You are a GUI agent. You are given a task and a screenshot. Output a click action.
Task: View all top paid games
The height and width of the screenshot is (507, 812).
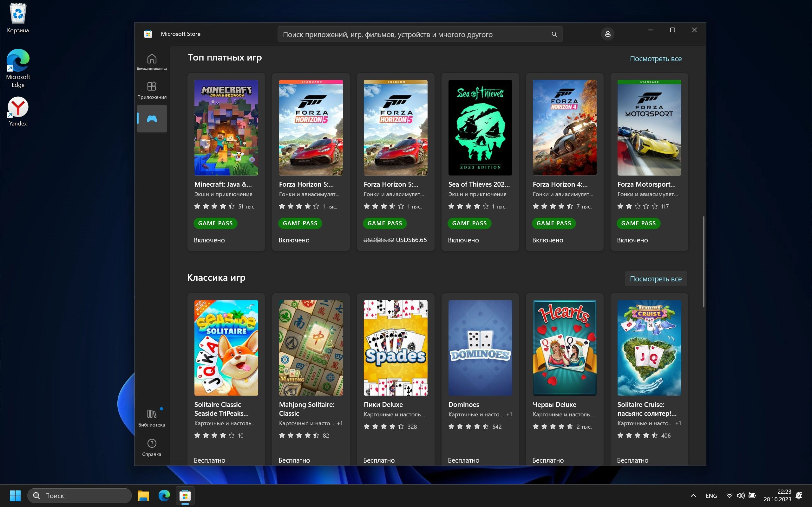655,59
